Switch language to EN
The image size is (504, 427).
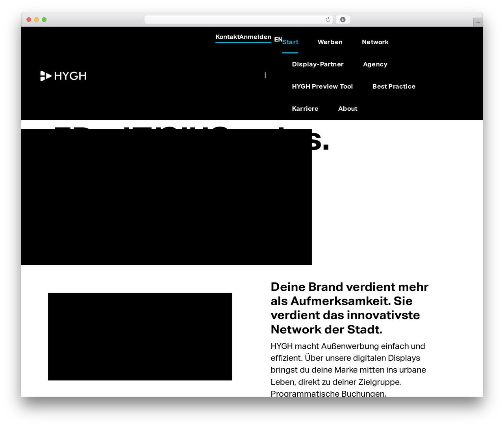[278, 39]
